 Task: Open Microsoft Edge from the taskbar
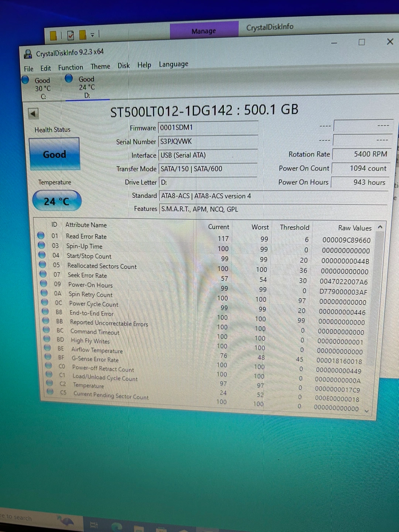pyautogui.click(x=117, y=527)
